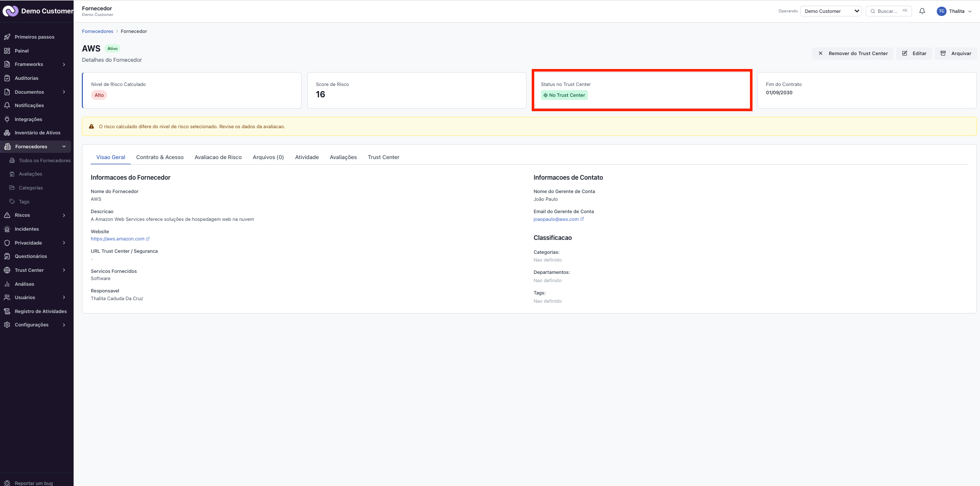Click the Análises chart icon
The width and height of the screenshot is (980, 486).
7,284
